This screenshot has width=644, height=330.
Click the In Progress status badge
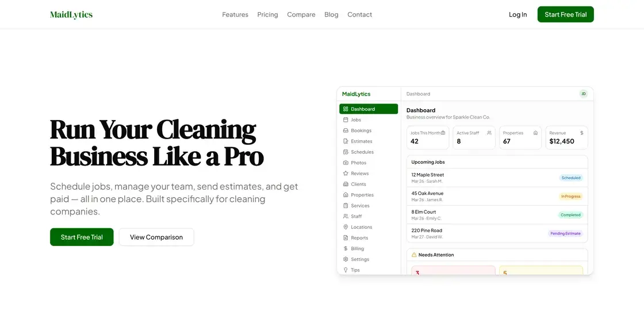pyautogui.click(x=571, y=196)
